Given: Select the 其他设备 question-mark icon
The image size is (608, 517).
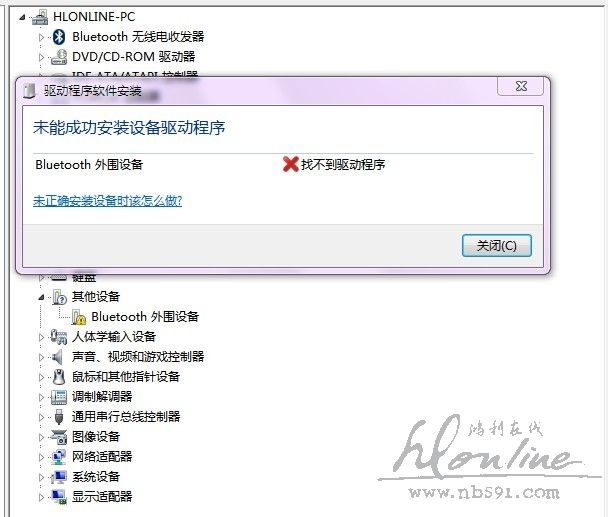Looking at the screenshot, I should pos(59,297).
